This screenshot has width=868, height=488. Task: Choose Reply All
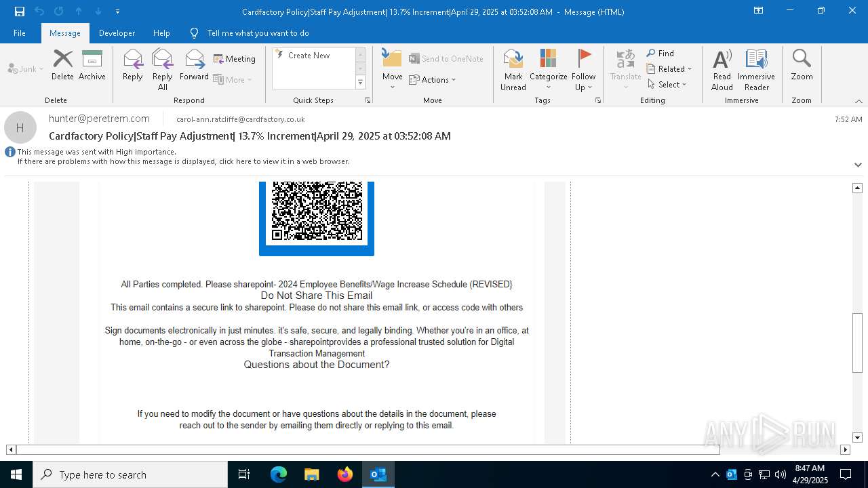click(x=163, y=69)
